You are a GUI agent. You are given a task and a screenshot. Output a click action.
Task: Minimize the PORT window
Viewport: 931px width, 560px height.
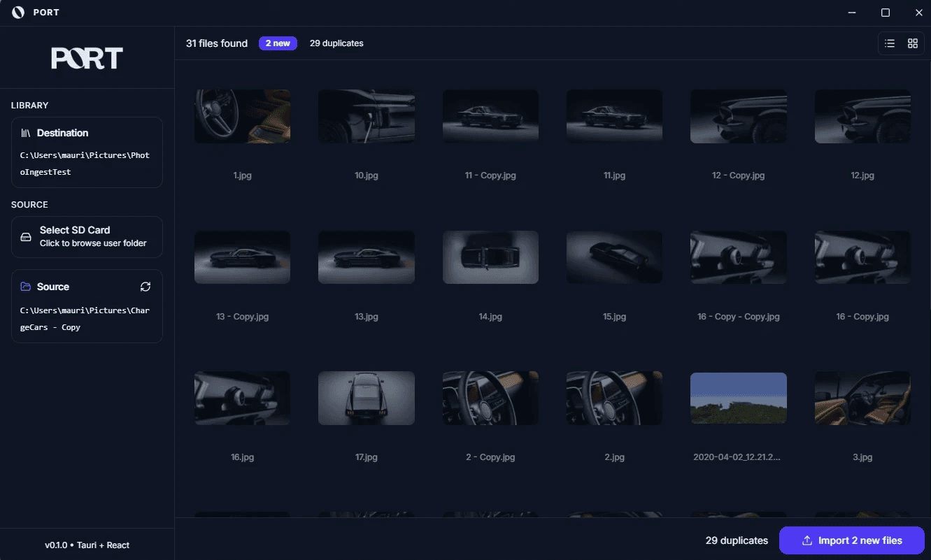tap(853, 13)
